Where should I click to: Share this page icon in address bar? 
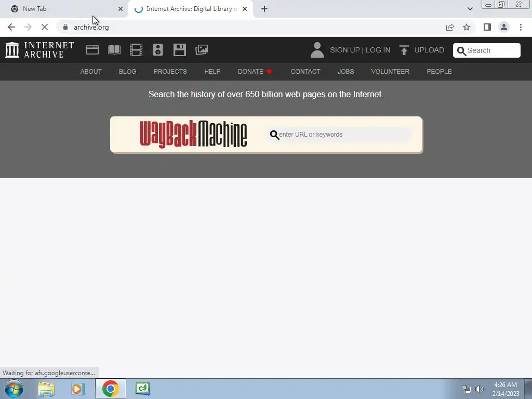(x=450, y=27)
